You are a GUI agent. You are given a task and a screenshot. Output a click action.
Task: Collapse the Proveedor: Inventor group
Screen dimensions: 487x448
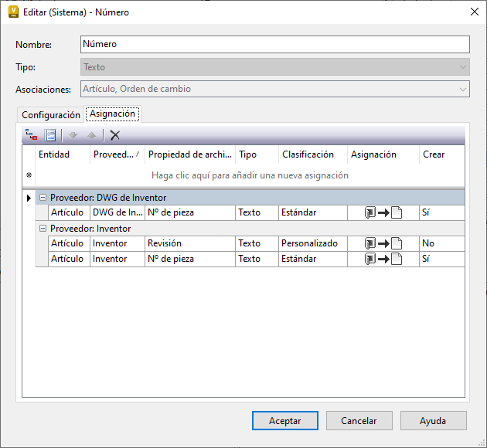[43, 229]
